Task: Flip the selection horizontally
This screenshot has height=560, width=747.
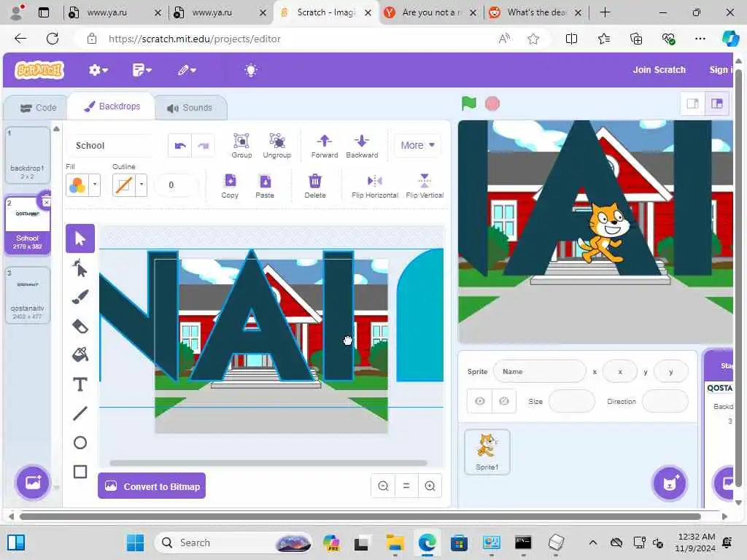Action: pyautogui.click(x=375, y=186)
